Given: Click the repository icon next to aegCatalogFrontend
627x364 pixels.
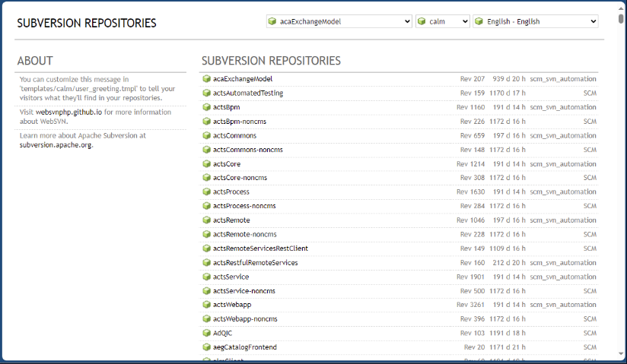Looking at the screenshot, I should click(206, 347).
